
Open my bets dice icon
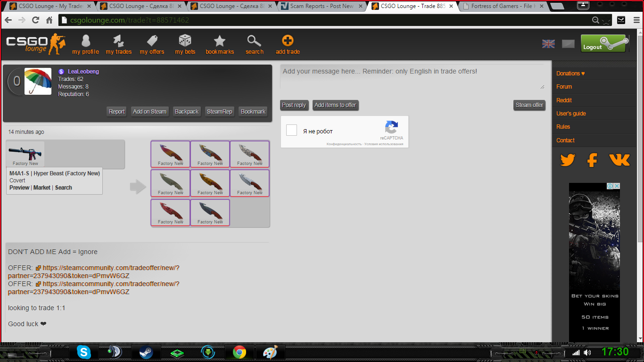[x=185, y=41]
